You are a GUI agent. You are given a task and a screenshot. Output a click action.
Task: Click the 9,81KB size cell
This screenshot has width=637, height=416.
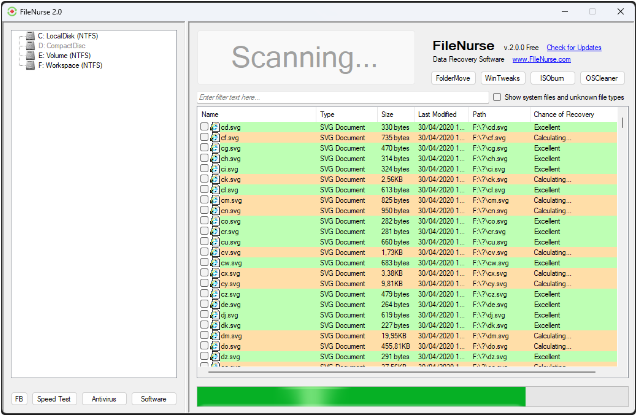[x=392, y=284]
